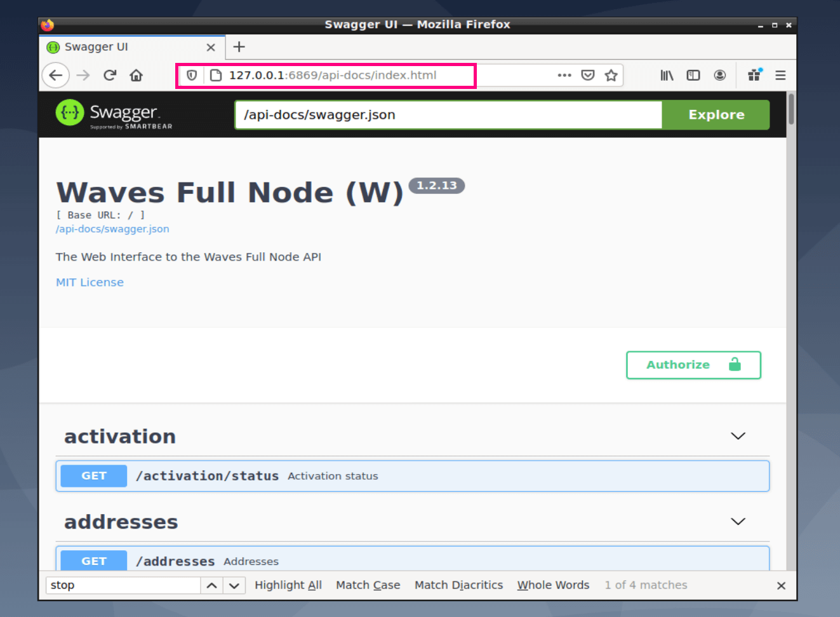This screenshot has width=840, height=617.
Task: Open the /api-docs/swagger.json link
Action: (112, 229)
